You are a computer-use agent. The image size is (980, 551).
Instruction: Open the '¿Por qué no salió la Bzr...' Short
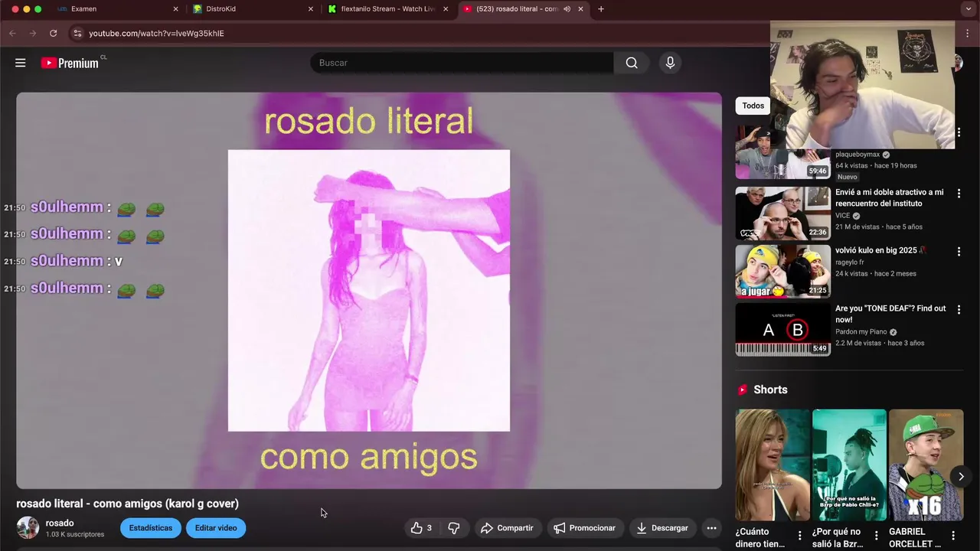coord(849,465)
